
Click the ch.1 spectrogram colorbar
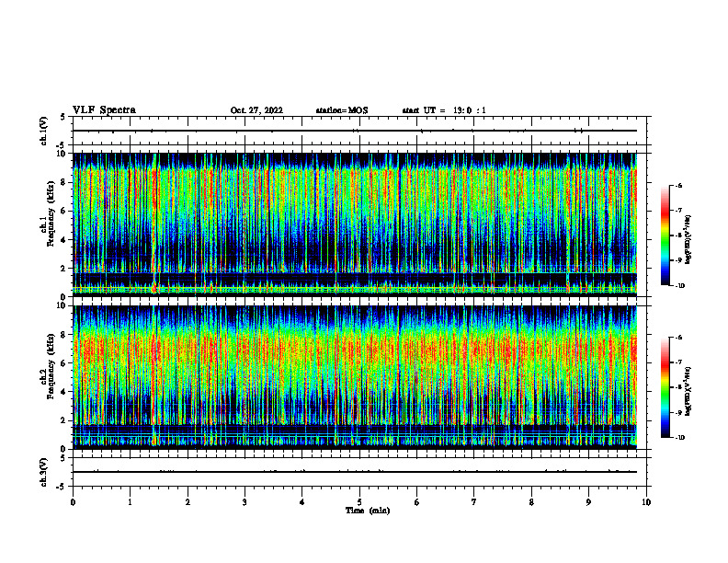(x=665, y=236)
